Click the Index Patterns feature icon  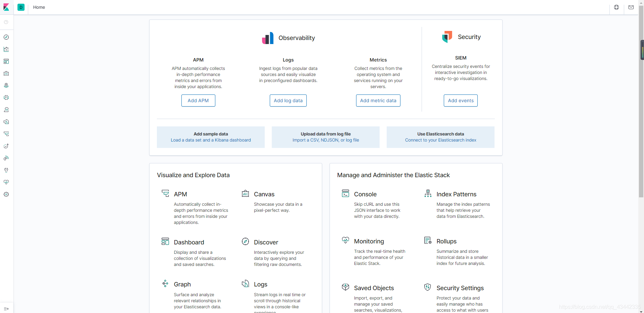click(428, 193)
